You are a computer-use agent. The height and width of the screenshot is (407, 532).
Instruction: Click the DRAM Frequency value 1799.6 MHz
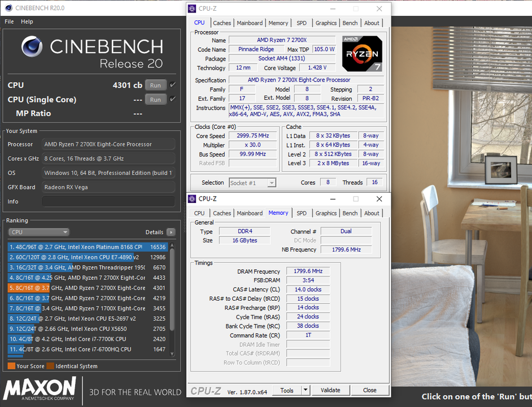click(308, 271)
